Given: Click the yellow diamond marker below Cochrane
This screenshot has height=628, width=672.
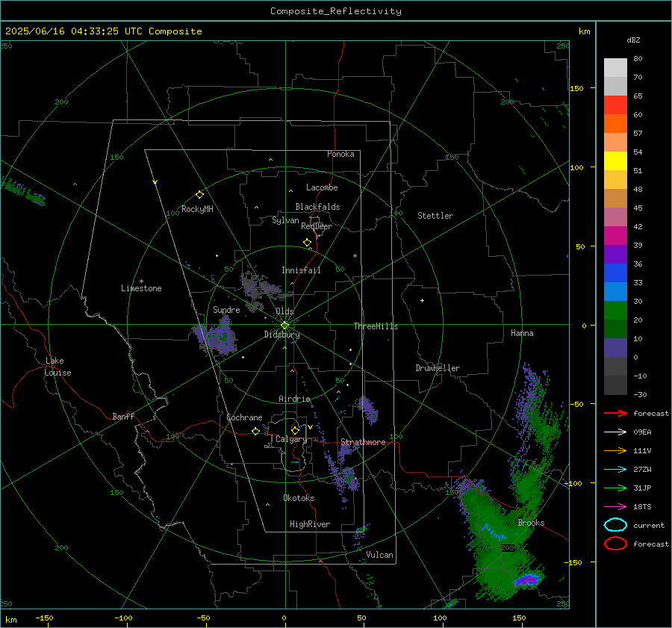Looking at the screenshot, I should click(x=255, y=432).
